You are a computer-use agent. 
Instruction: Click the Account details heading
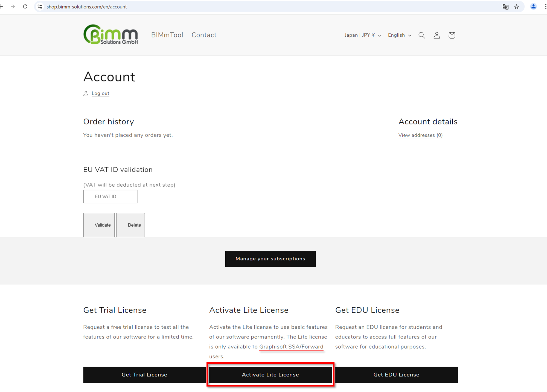428,122
